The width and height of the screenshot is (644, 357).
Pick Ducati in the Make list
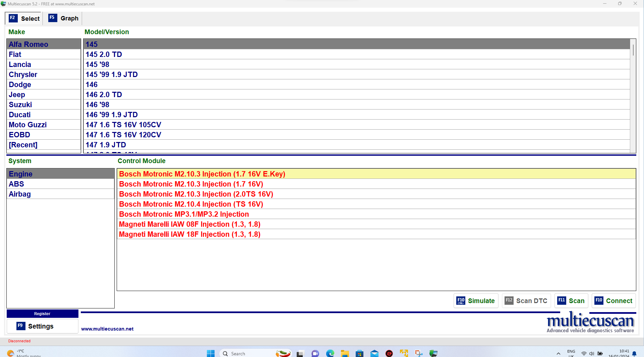[44, 115]
